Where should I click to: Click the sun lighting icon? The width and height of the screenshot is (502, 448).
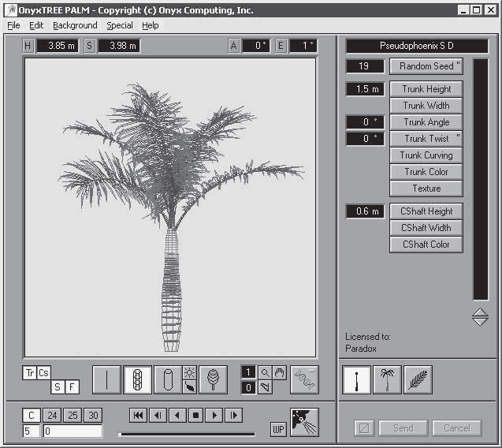coord(189,373)
